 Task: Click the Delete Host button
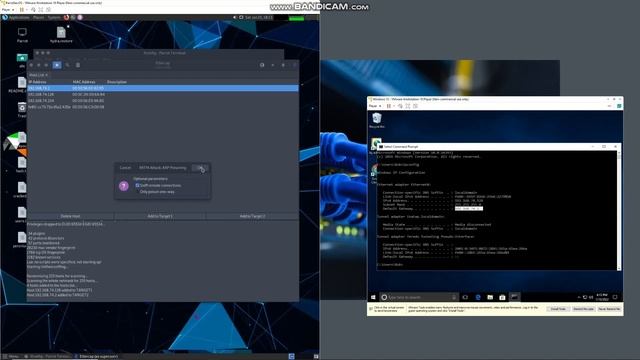70,216
